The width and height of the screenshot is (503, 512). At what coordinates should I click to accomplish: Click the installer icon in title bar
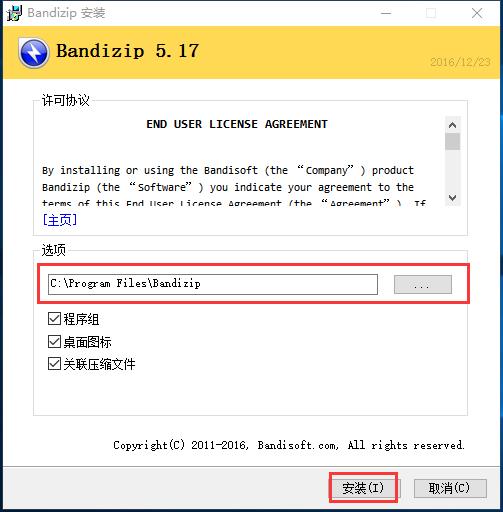(14, 13)
